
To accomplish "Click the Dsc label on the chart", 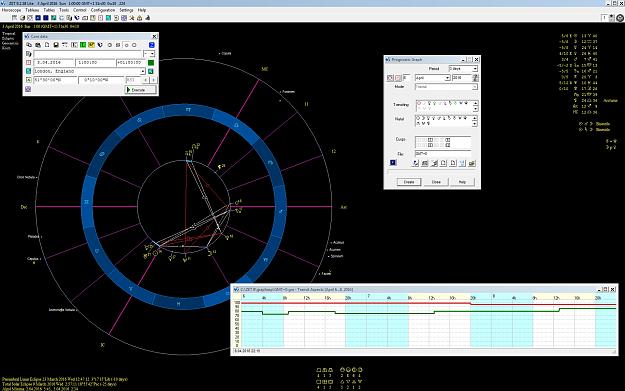I will point(24,207).
